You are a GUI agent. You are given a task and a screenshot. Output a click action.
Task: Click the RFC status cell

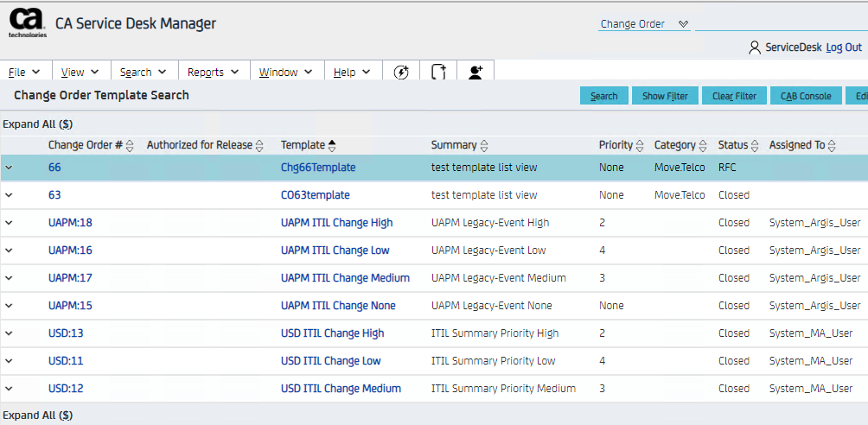727,167
